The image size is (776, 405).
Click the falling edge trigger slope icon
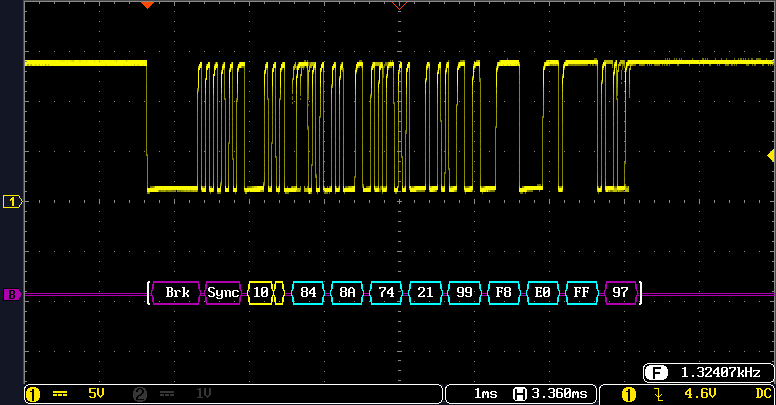[660, 394]
